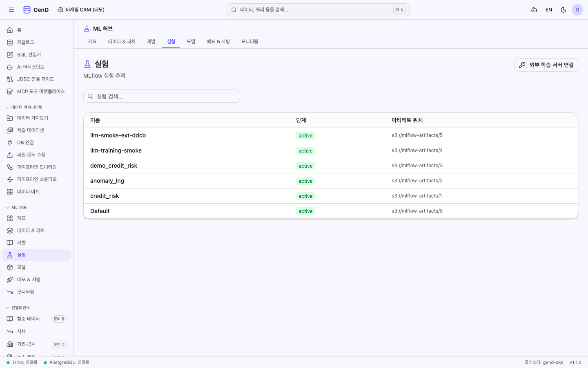The image size is (588, 368).
Task: Select sidebar 실험 item
Action: pos(37,255)
